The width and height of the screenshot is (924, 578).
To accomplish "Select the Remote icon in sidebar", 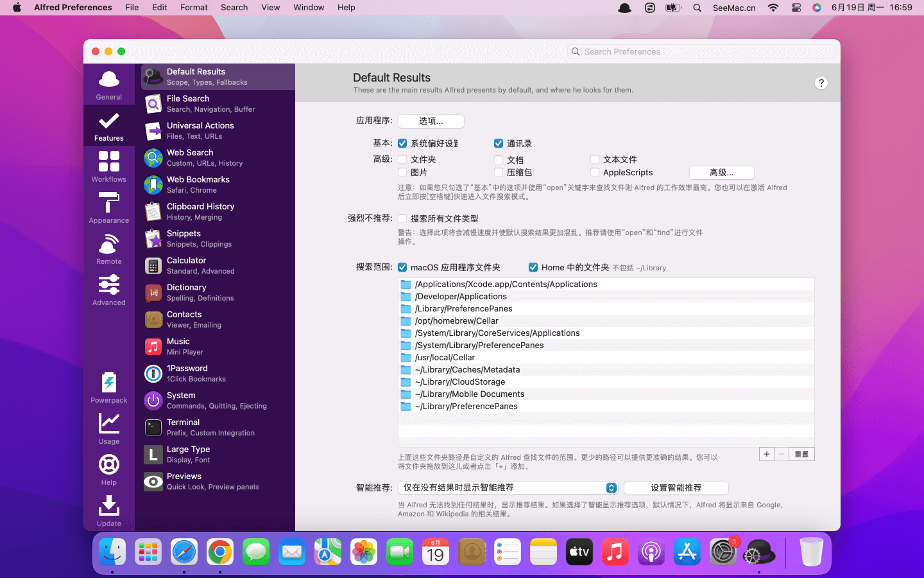I will (109, 248).
